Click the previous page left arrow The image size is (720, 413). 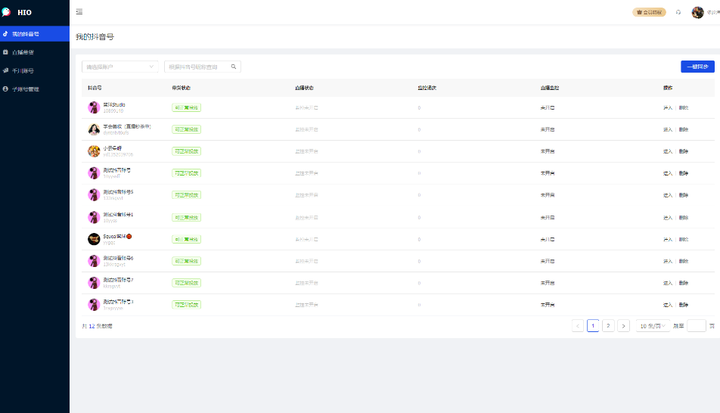[x=578, y=326]
